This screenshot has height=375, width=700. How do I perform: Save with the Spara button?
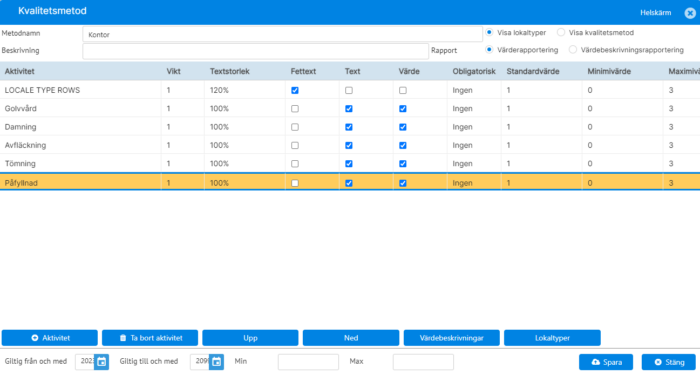click(606, 362)
